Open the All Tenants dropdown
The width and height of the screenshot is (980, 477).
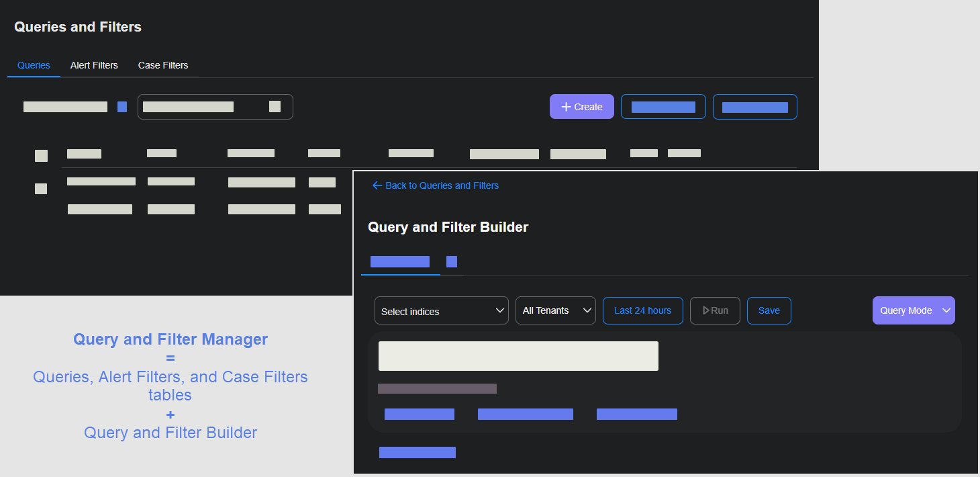click(x=555, y=310)
